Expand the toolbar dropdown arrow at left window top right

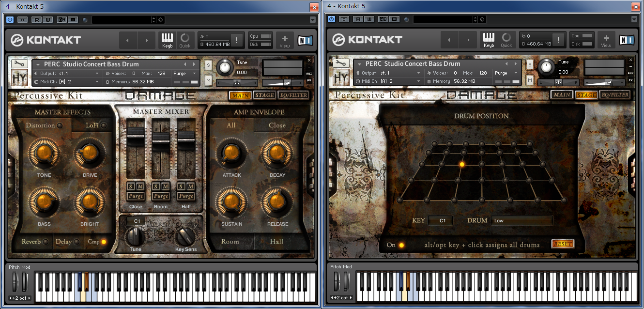tap(313, 20)
